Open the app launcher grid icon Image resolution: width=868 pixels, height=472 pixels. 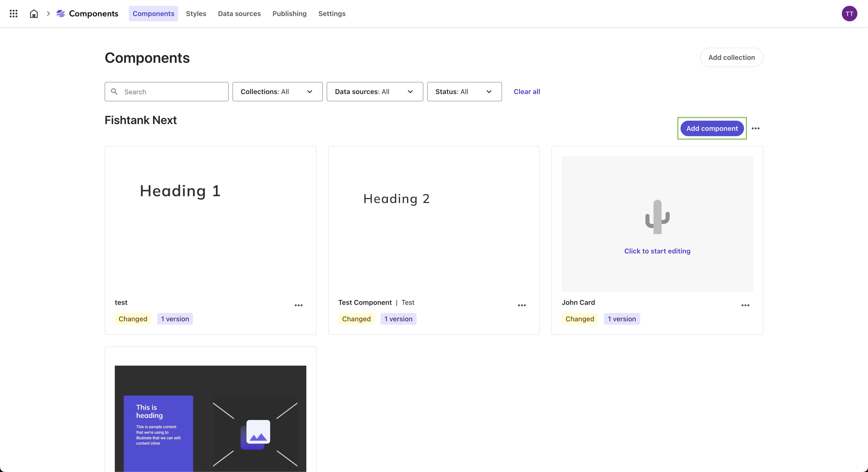tap(14, 14)
